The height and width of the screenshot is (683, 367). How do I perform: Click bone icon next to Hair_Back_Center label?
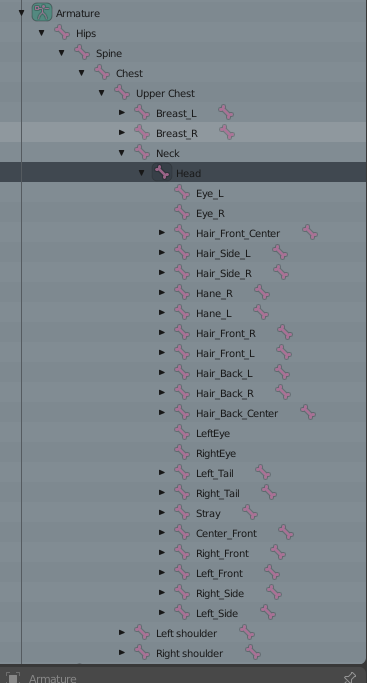(182, 412)
